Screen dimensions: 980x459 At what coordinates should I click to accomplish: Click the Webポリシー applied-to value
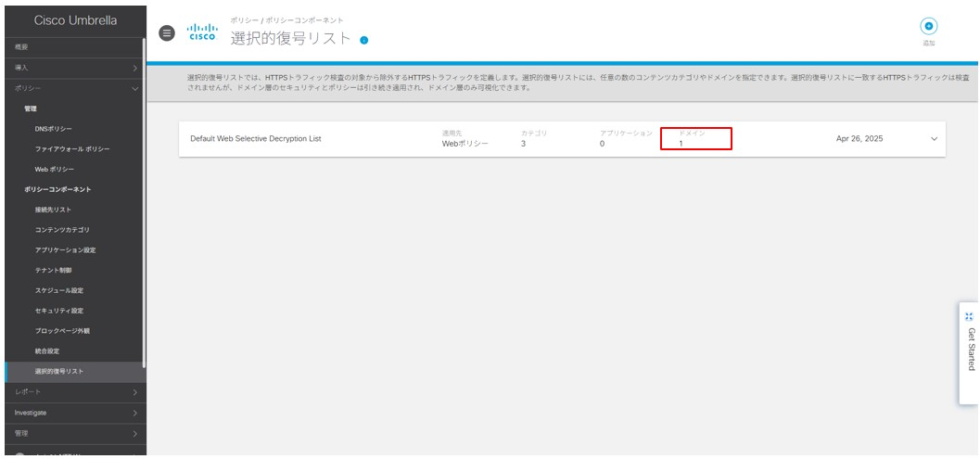465,144
